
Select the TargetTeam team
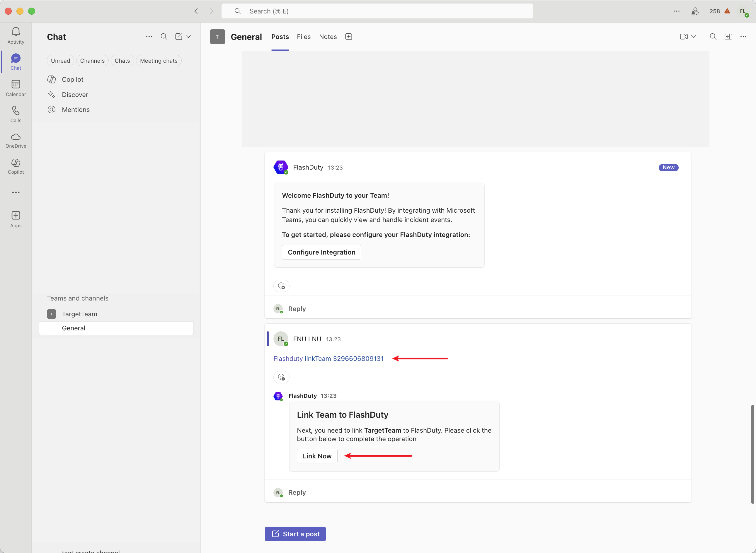click(116, 314)
